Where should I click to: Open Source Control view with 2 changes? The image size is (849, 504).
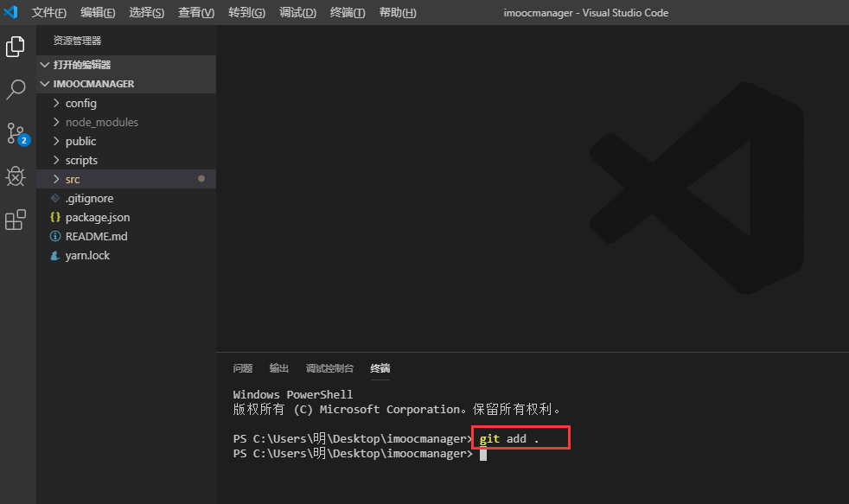point(16,133)
